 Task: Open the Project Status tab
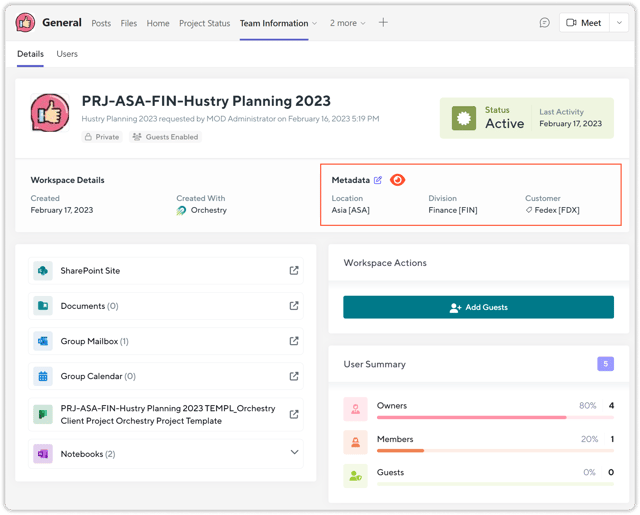[204, 23]
